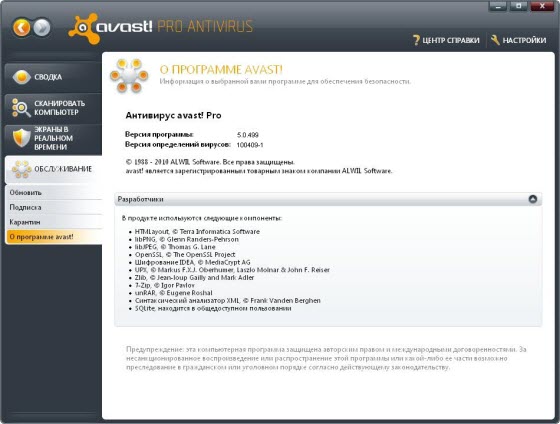This screenshot has width=560, height=424.
Task: Close the avast! window
Action: (542, 6)
